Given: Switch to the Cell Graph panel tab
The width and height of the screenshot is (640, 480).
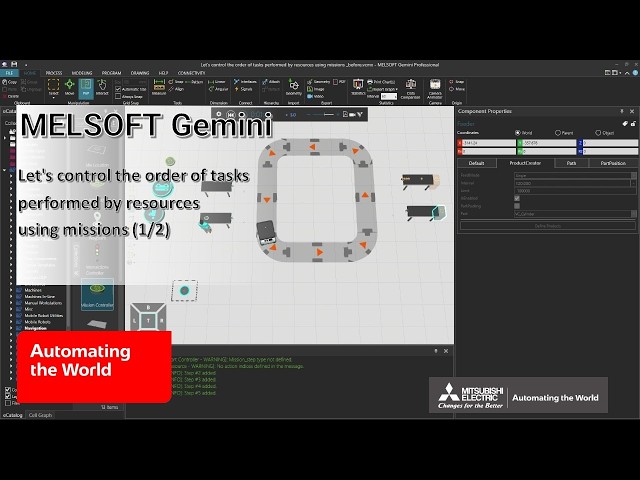Looking at the screenshot, I should coord(40,415).
